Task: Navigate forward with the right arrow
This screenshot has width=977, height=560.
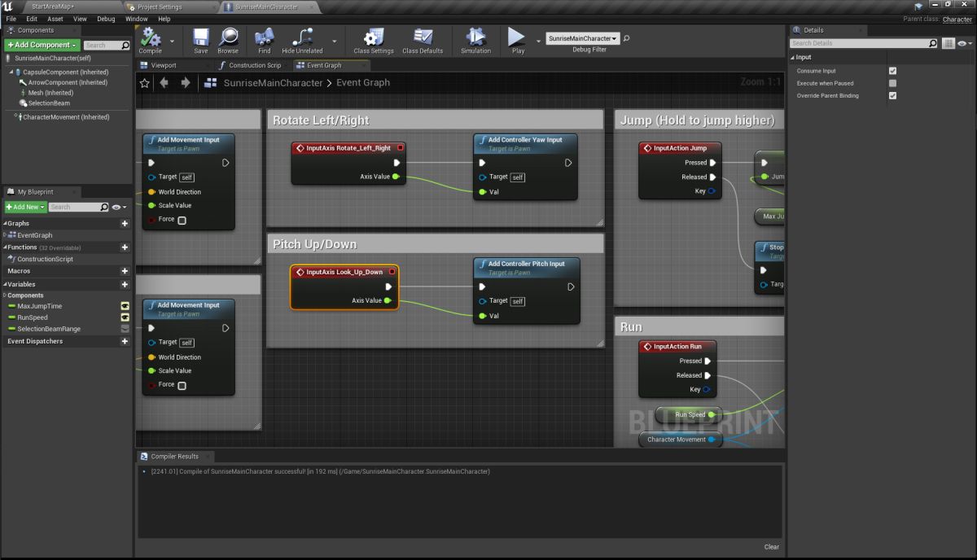Action: pos(186,83)
